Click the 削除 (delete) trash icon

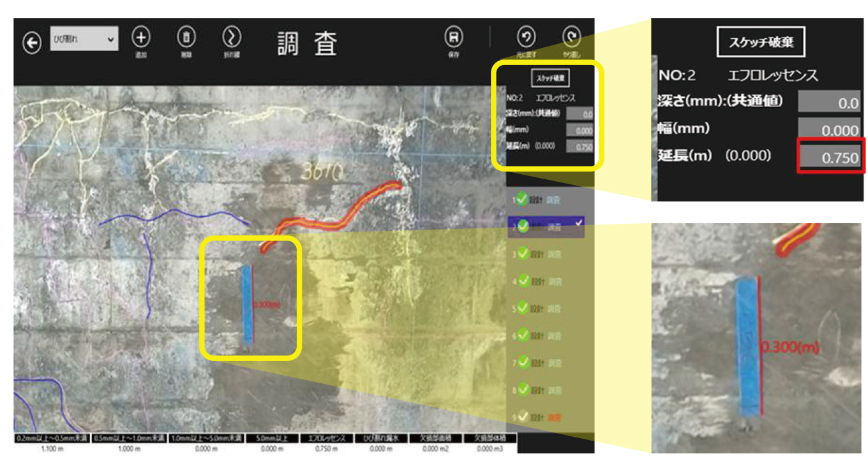(x=186, y=37)
